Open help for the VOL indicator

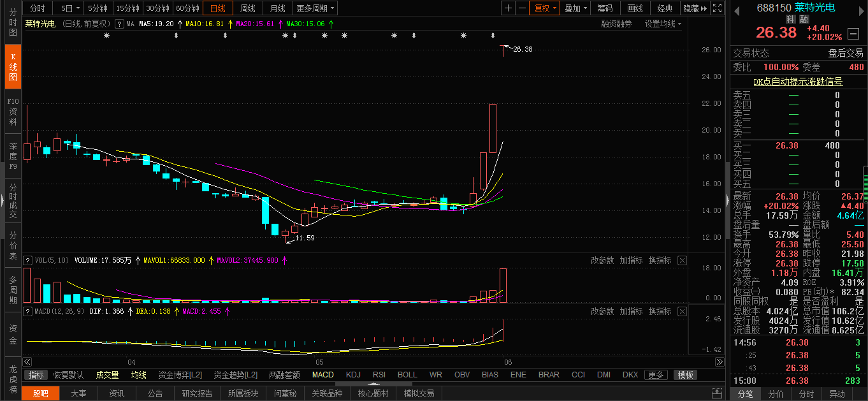(27, 260)
